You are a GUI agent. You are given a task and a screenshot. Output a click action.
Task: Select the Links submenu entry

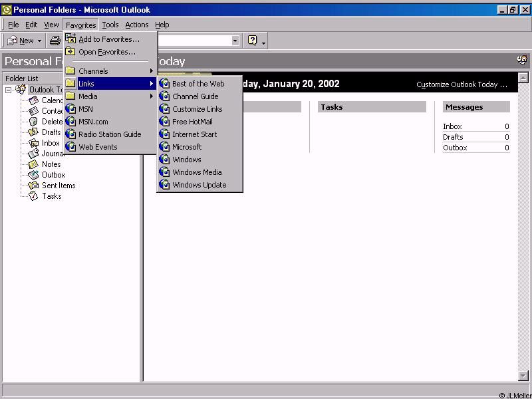pyautogui.click(x=110, y=84)
